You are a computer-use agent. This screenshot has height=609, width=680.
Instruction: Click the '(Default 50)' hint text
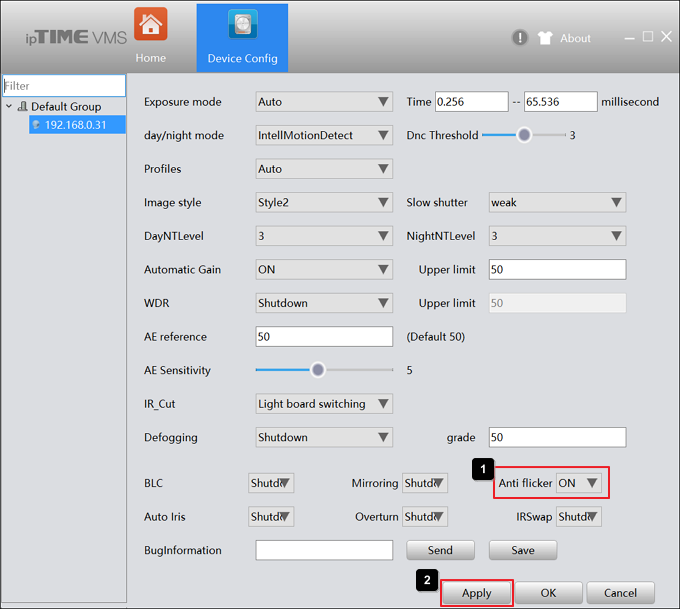click(435, 337)
